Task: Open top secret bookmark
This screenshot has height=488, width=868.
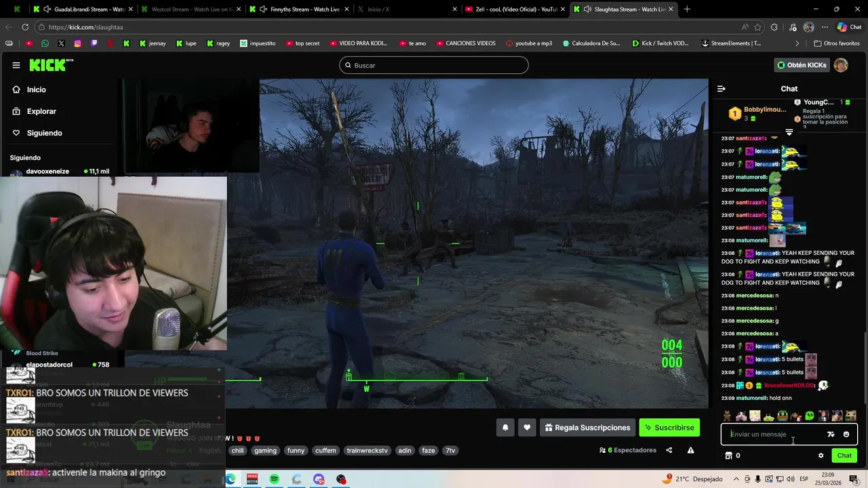Action: pos(302,43)
